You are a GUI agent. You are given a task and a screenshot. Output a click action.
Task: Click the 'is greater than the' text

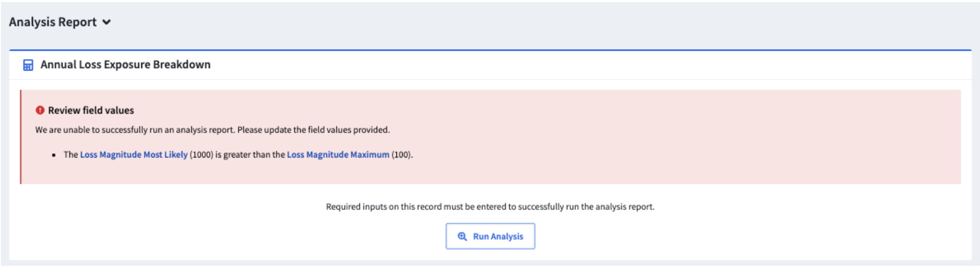[250, 154]
